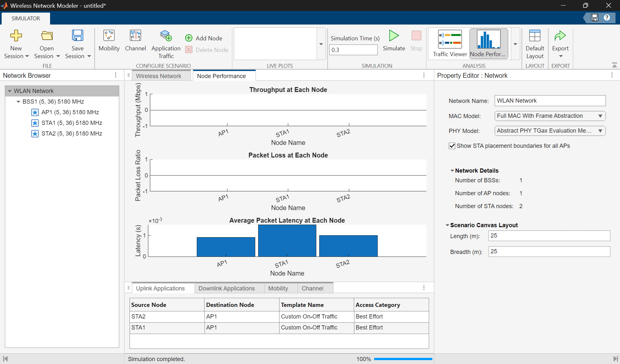The height and width of the screenshot is (364, 620).
Task: Open the PHY Model dropdown
Action: click(x=550, y=131)
